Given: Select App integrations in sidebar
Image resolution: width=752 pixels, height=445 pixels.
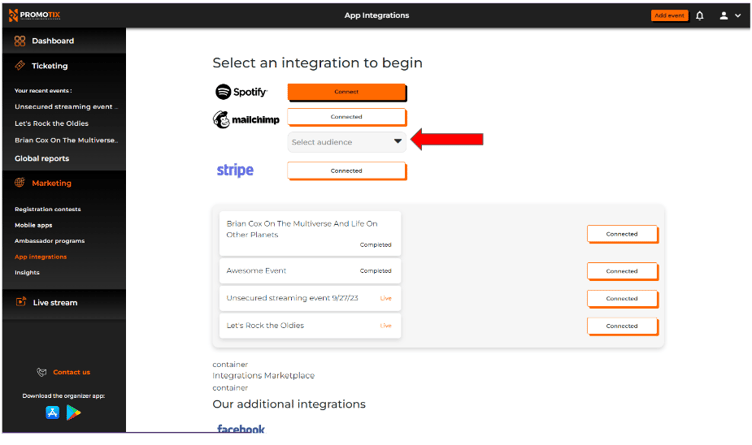Looking at the screenshot, I should point(40,257).
